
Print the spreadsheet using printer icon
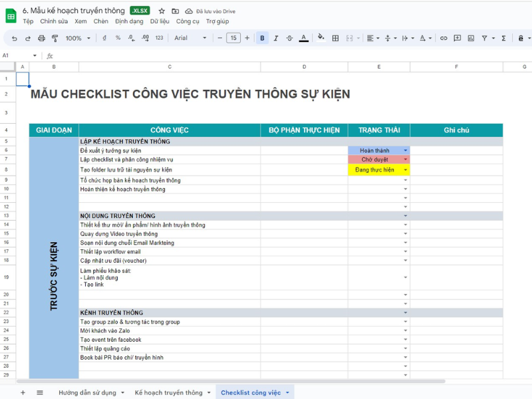pos(42,39)
